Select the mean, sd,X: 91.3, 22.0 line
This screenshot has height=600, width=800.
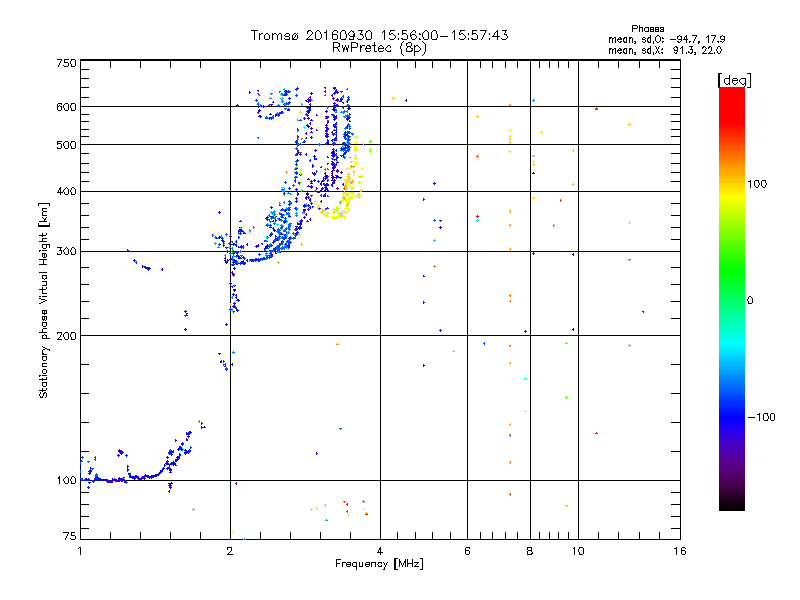point(665,50)
